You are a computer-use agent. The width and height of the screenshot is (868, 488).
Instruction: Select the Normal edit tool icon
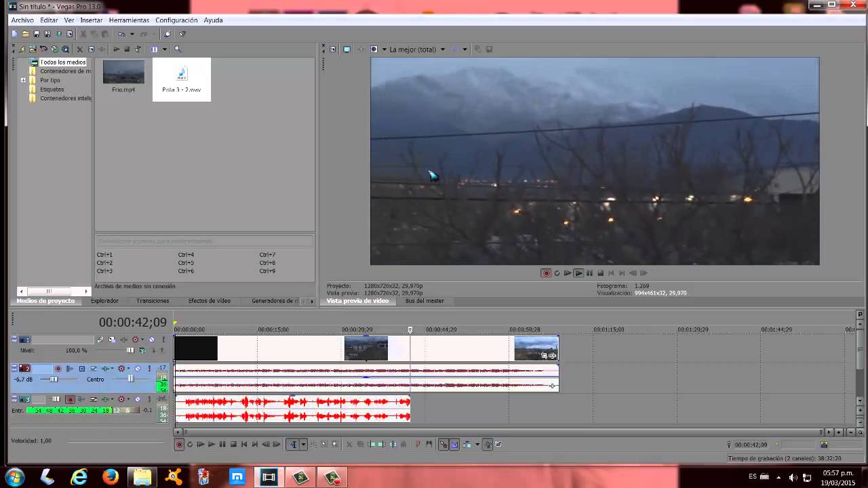click(293, 445)
